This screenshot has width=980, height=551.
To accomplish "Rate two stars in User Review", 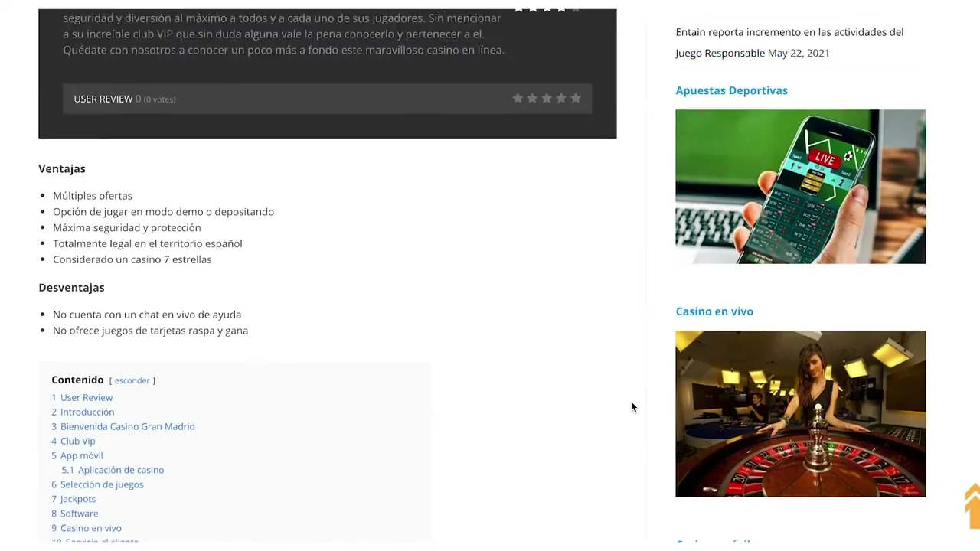I will [x=532, y=99].
